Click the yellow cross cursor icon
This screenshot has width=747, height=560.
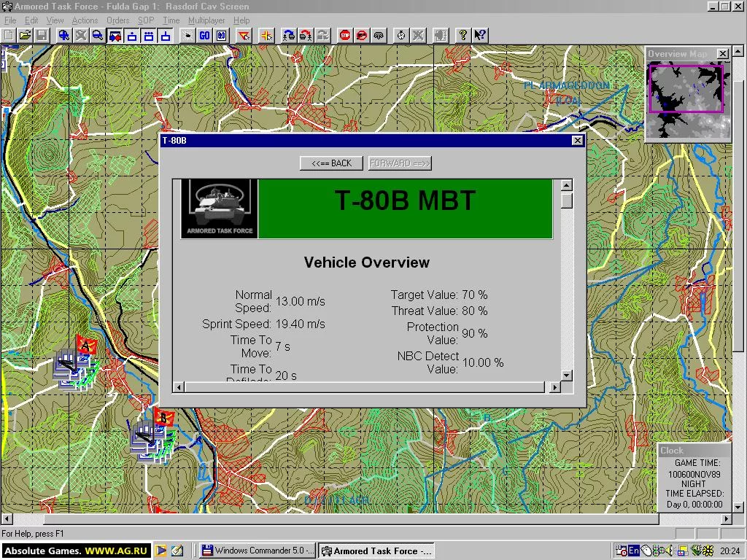coord(266,35)
